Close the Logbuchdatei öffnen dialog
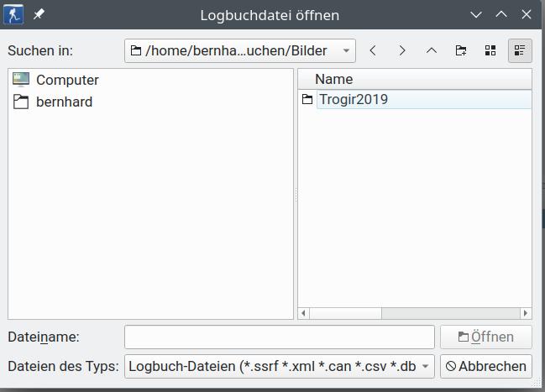This screenshot has width=545, height=392. [x=527, y=14]
